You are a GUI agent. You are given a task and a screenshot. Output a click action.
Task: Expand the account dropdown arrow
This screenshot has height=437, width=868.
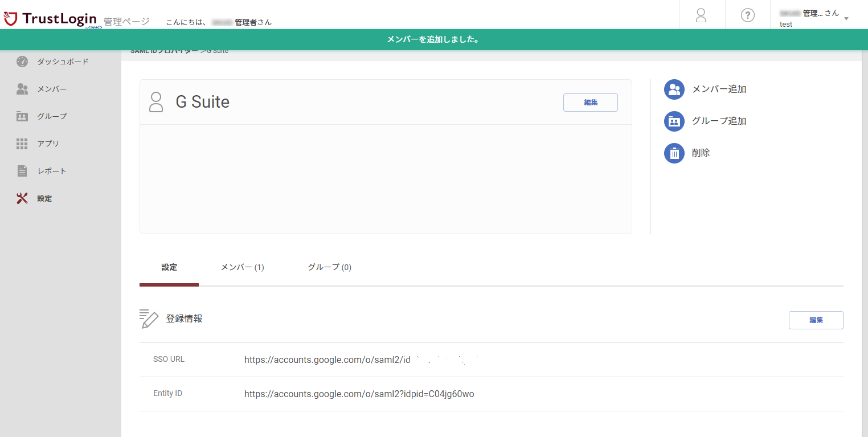point(846,18)
